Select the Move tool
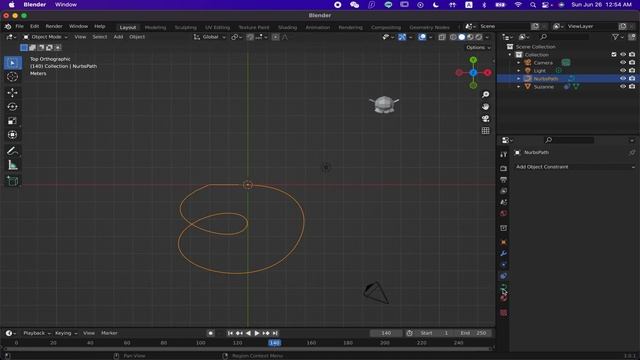Screen dimensions: 640x360 pos(13,93)
